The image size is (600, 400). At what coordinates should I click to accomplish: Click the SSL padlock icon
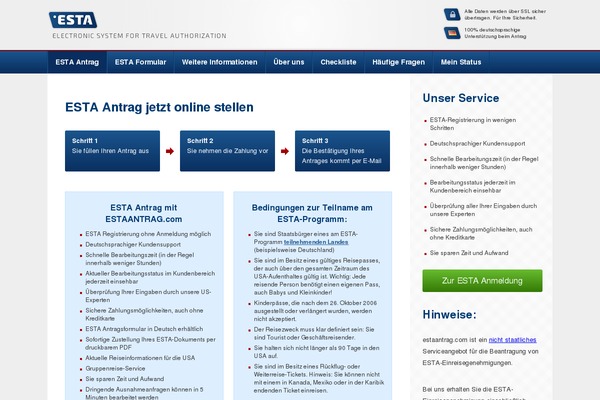coord(452,15)
